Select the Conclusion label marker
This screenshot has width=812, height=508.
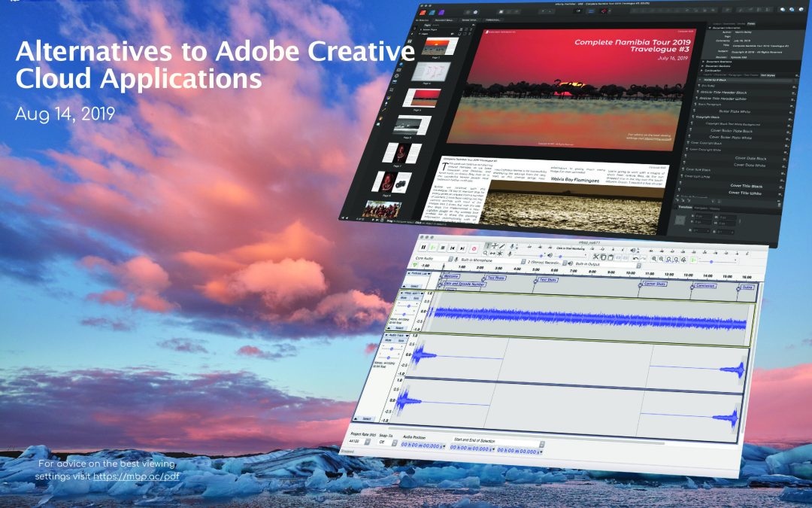[x=705, y=286]
